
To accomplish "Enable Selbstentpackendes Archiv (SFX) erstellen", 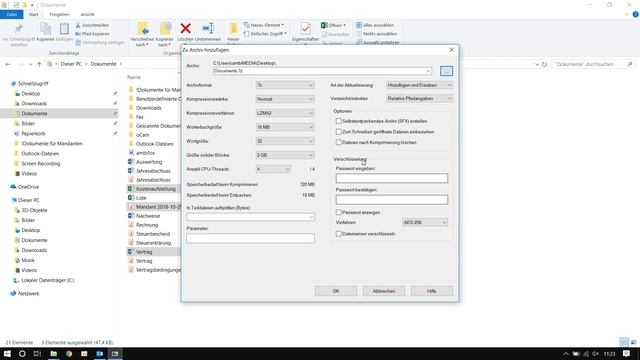I will click(338, 121).
